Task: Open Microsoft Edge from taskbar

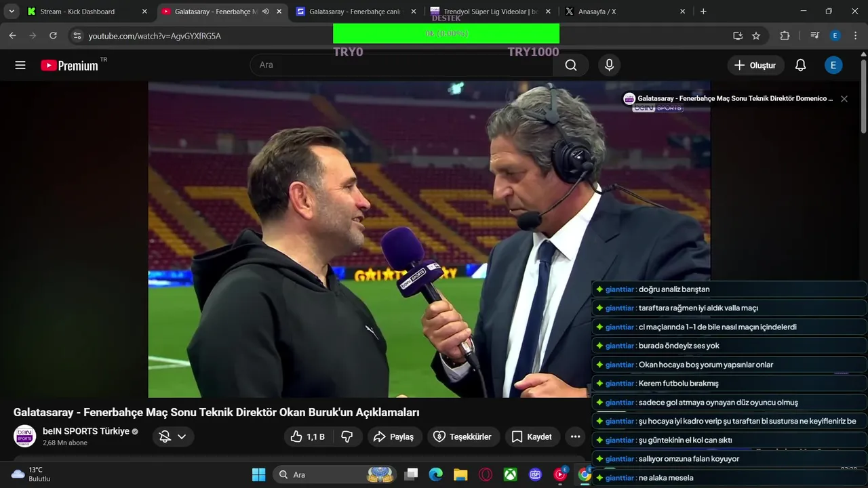Action: [436, 474]
